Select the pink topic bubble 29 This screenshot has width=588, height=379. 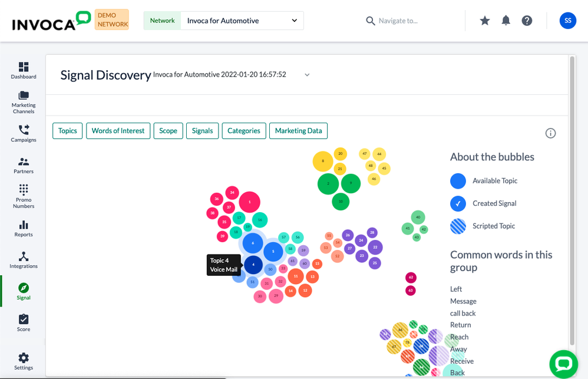click(276, 296)
